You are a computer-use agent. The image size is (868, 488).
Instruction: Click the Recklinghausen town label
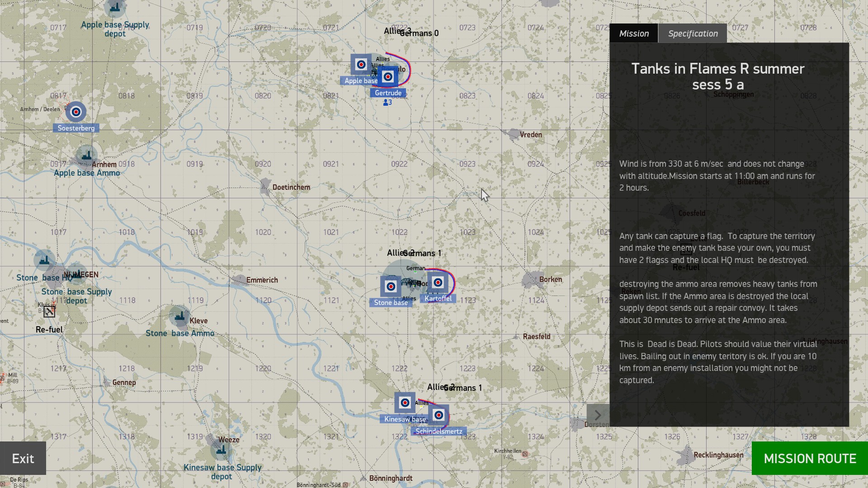coord(718,455)
